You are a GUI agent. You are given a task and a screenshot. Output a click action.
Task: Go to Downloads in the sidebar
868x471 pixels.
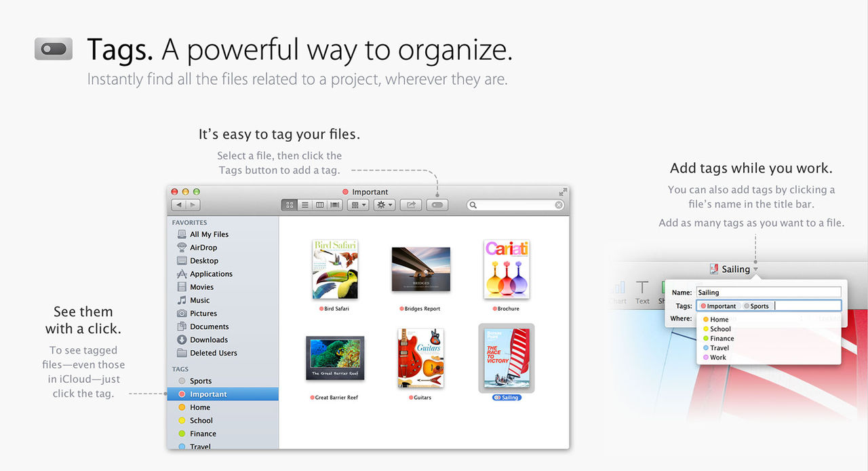(x=208, y=340)
